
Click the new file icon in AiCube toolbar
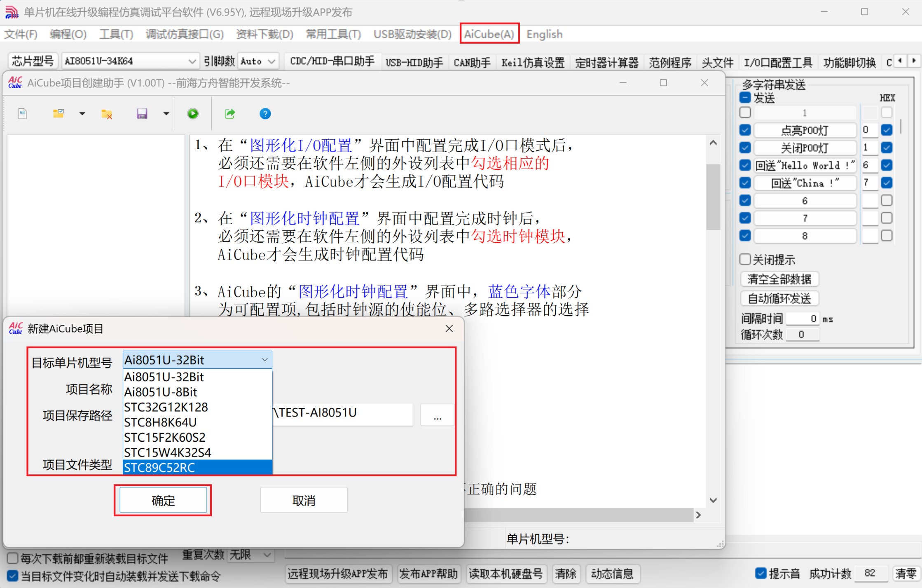coord(23,114)
